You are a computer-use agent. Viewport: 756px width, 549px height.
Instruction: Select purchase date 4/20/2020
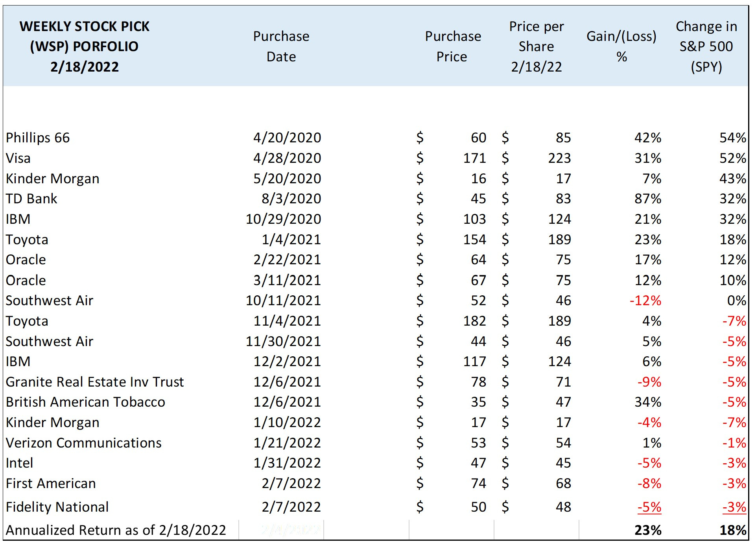[287, 138]
